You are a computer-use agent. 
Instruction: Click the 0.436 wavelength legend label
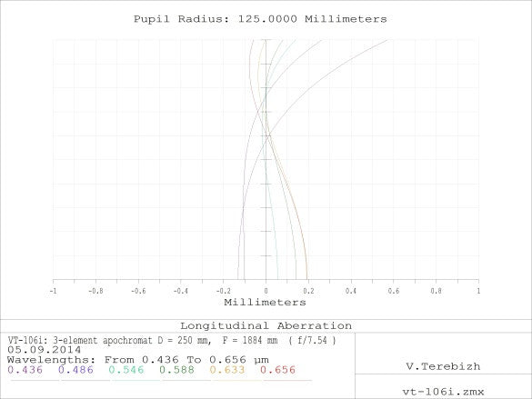(x=25, y=370)
